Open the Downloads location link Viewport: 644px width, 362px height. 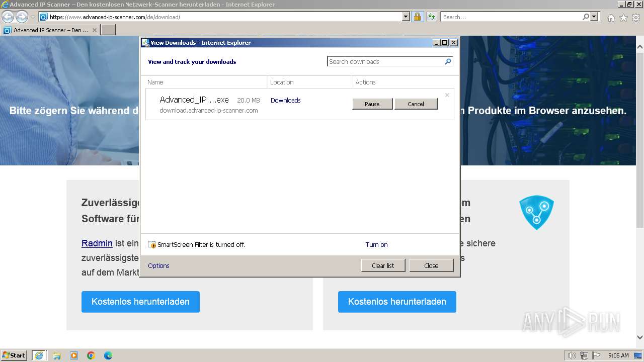pos(285,100)
